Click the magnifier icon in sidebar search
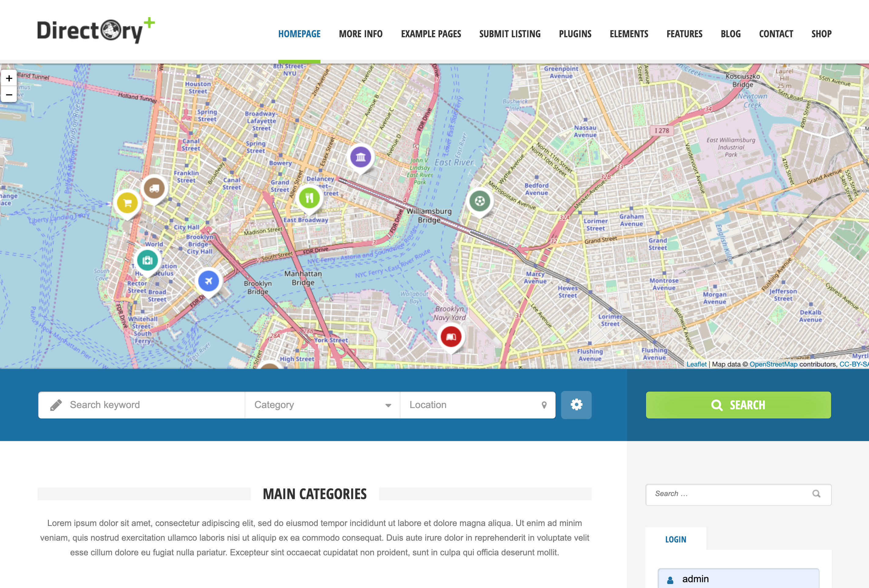The image size is (869, 588). [816, 494]
